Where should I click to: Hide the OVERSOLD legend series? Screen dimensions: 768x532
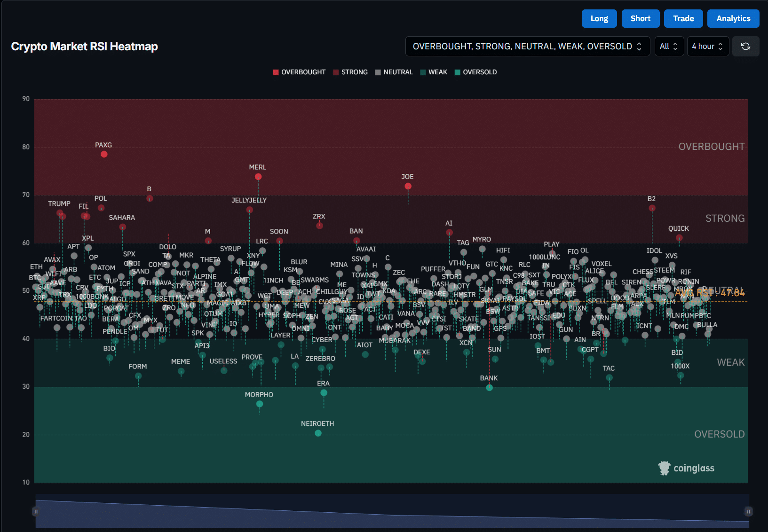[x=475, y=72]
